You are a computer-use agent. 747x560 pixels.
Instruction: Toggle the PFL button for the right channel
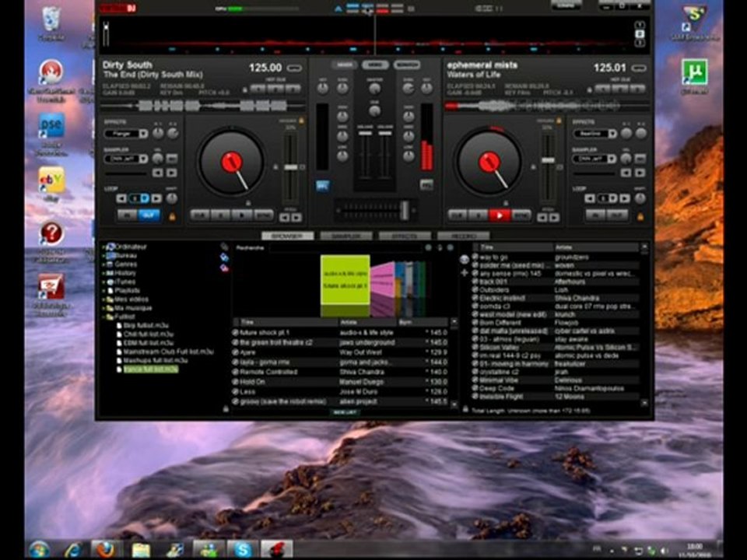426,185
